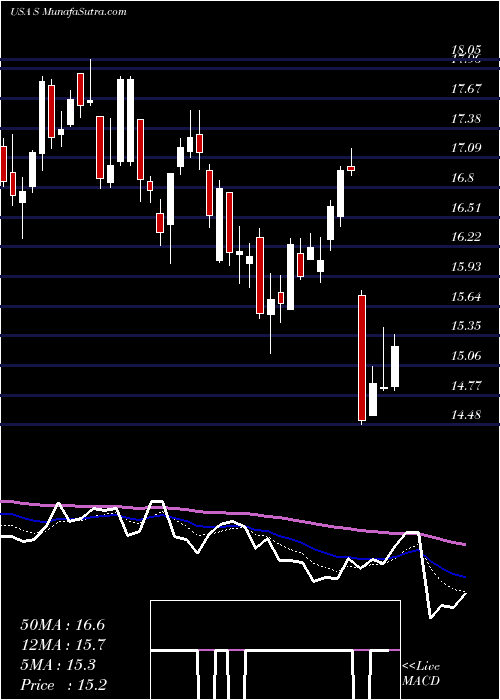500x700 pixels.
Task: Click the 5MA : 15.3 readout
Action: click(x=58, y=665)
